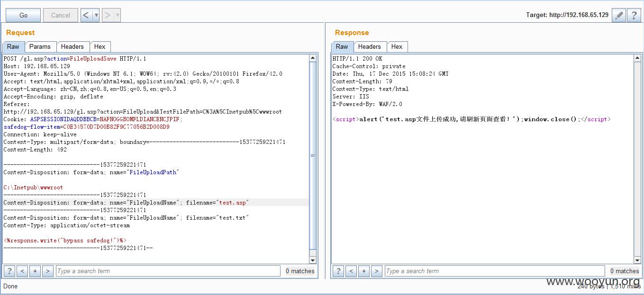Click the Cancel button

pyautogui.click(x=61, y=15)
